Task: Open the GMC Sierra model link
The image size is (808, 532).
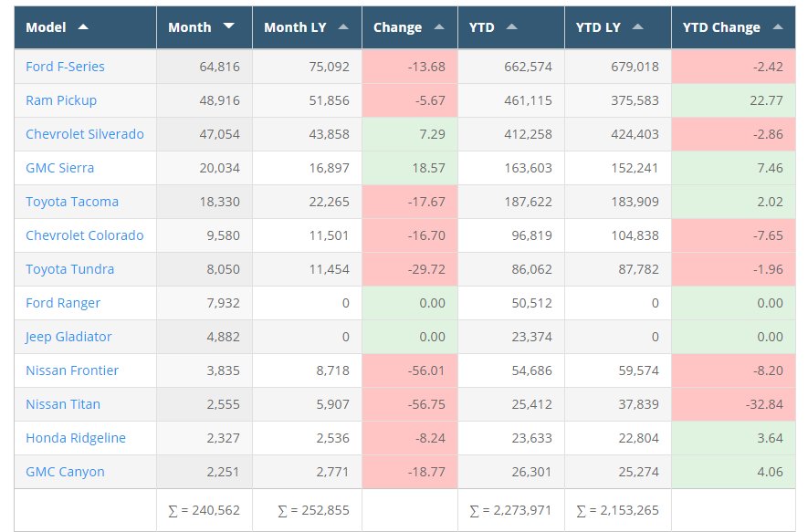Action: pos(59,168)
